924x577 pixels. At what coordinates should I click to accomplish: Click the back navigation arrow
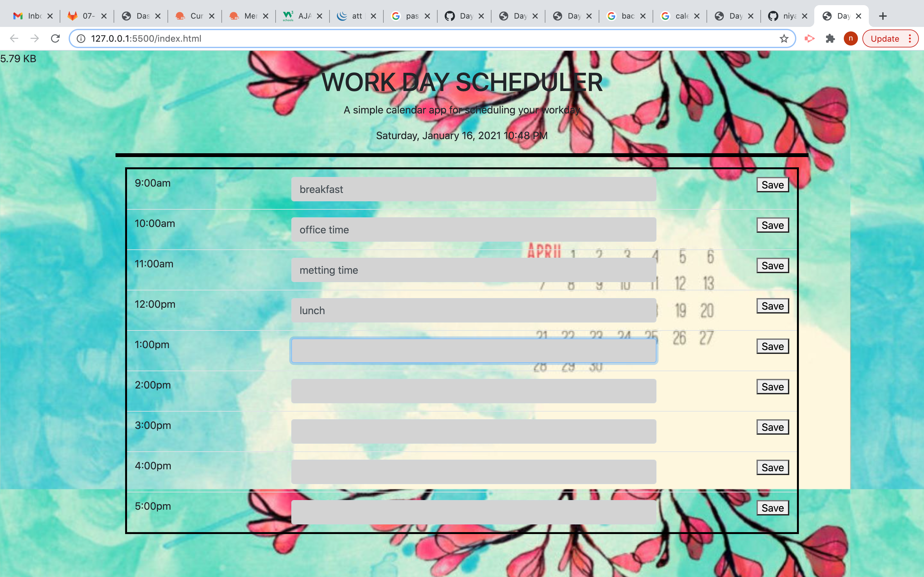(13, 38)
